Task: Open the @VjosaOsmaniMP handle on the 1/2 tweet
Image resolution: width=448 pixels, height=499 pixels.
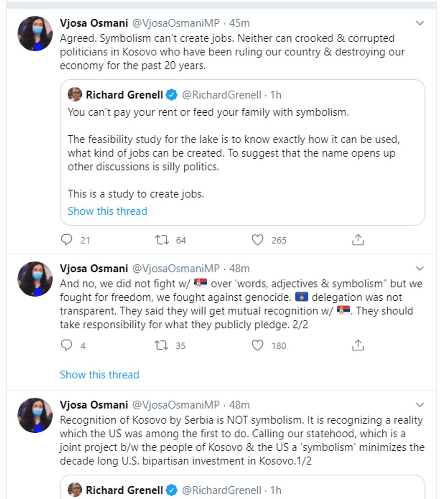Action: [x=176, y=405]
